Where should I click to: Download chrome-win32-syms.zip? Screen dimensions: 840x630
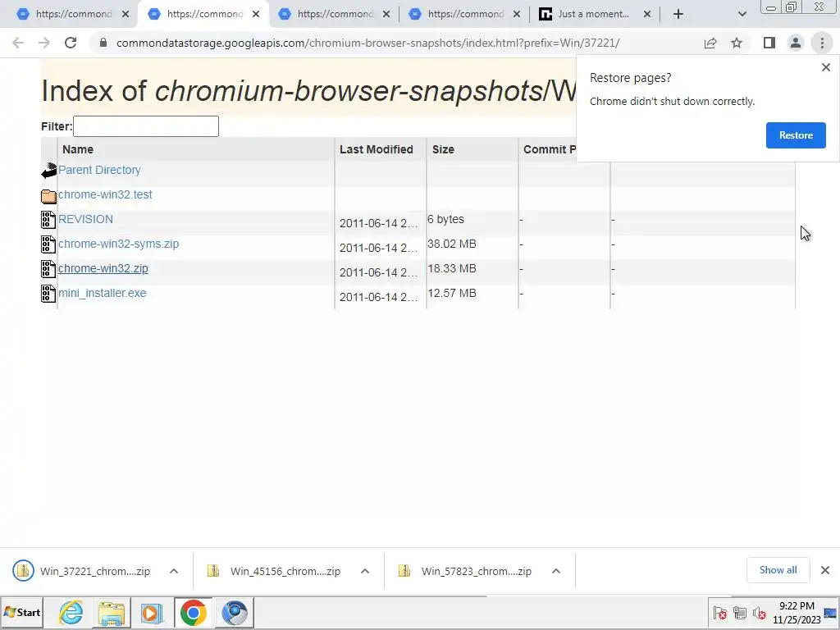[118, 244]
